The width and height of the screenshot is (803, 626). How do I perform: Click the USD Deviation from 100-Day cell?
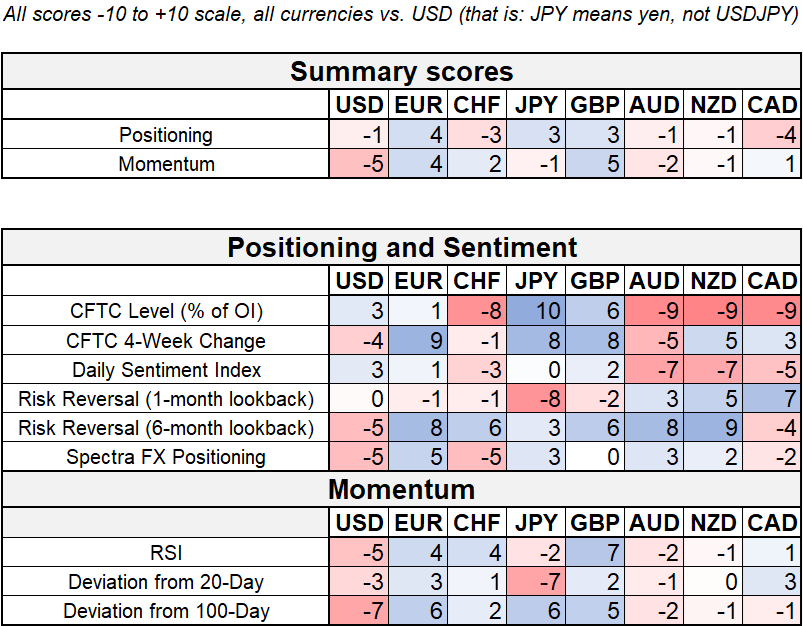(x=360, y=610)
